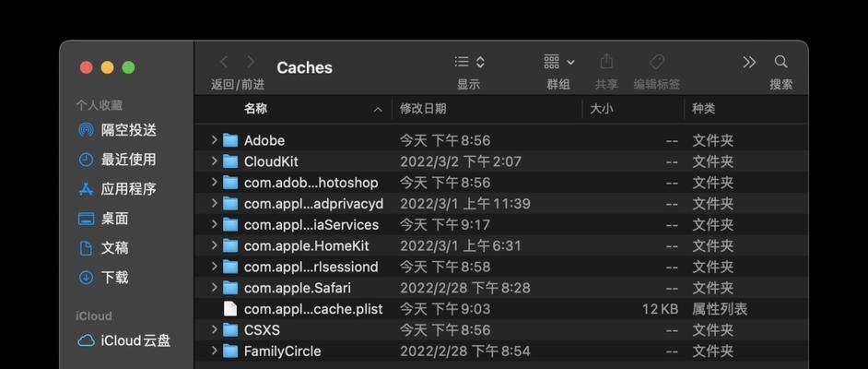Expand the CSXS folder
The image size is (868, 369).
[214, 329]
